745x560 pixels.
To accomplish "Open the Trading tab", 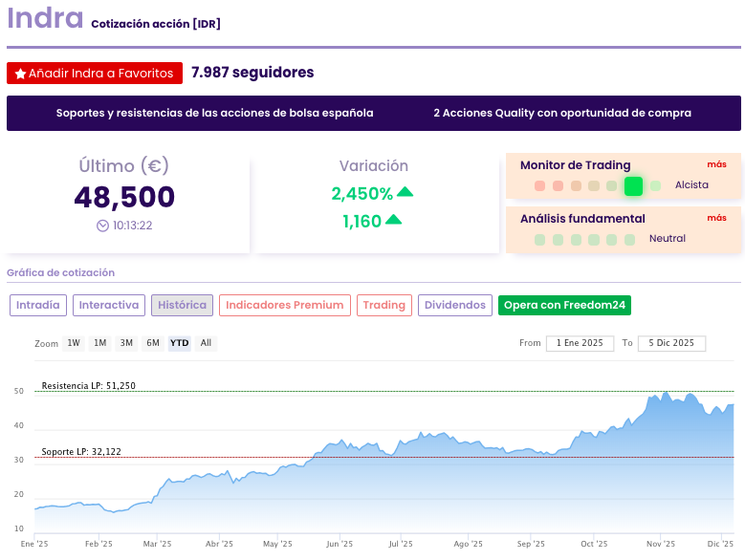I will coord(383,305).
